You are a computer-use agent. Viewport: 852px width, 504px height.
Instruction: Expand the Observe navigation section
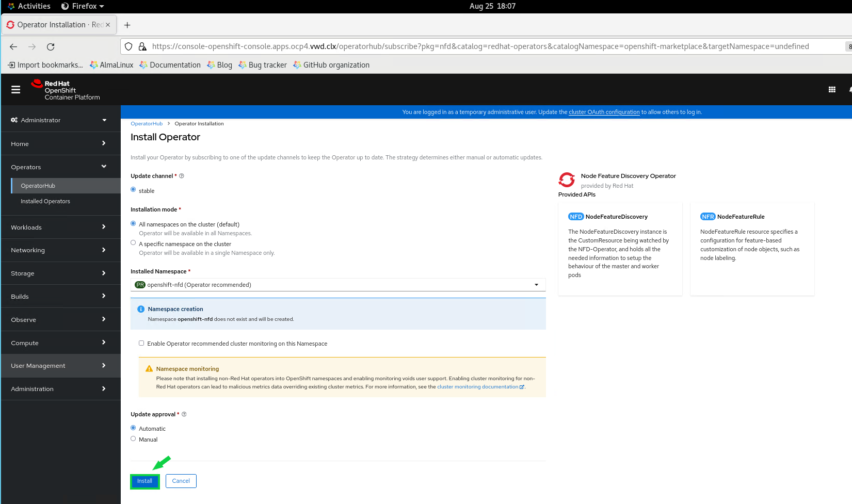[60, 320]
